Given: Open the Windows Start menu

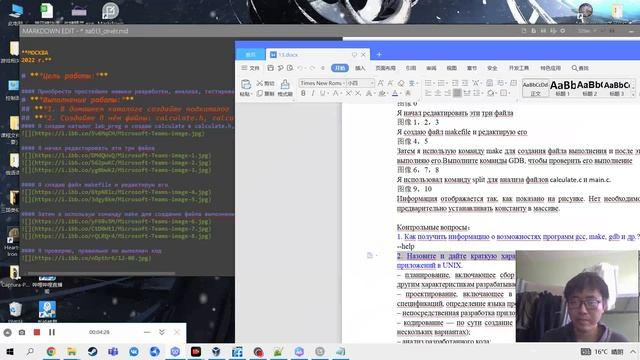Looking at the screenshot, I should [x=9, y=351].
